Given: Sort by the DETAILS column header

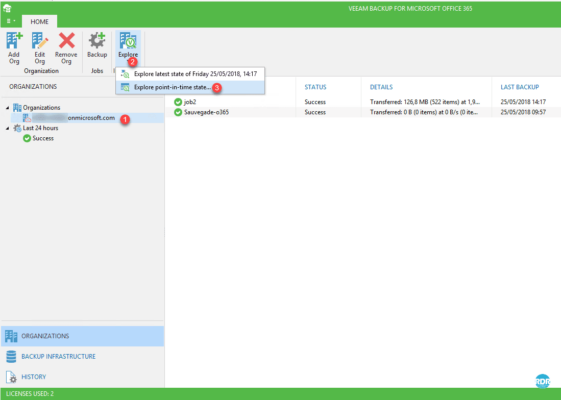Looking at the screenshot, I should point(381,87).
